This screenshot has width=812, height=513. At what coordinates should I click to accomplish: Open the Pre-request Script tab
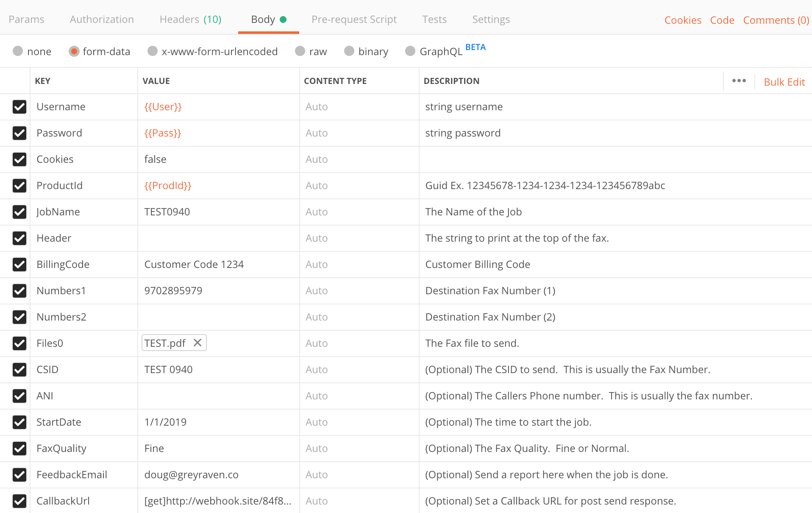[x=354, y=19]
